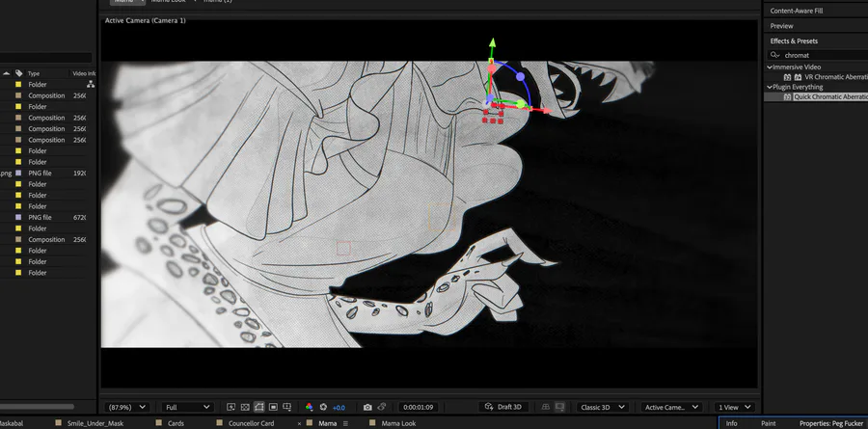This screenshot has height=429, width=868.
Task: Click the orange layer handle square in viewer
Action: (x=441, y=217)
